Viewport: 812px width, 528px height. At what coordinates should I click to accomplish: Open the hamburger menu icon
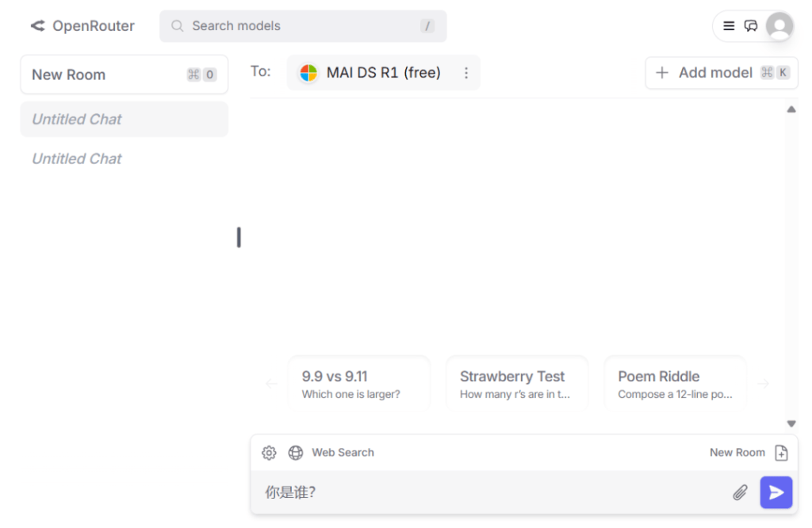pyautogui.click(x=729, y=26)
